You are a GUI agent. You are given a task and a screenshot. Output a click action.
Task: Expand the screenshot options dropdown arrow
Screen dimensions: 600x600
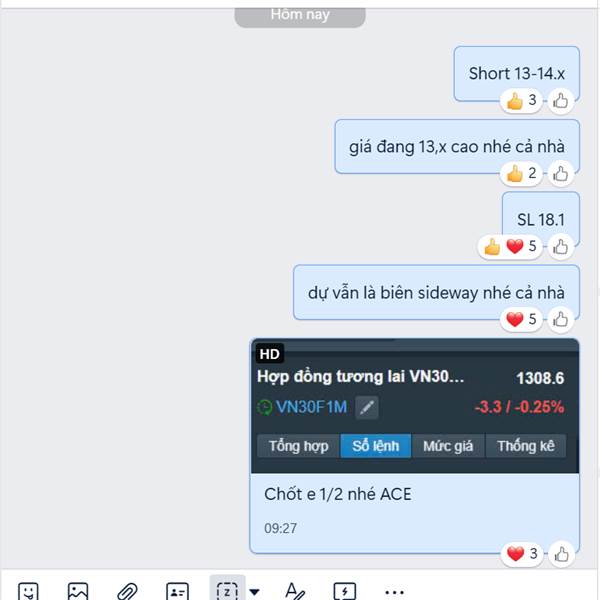254,592
